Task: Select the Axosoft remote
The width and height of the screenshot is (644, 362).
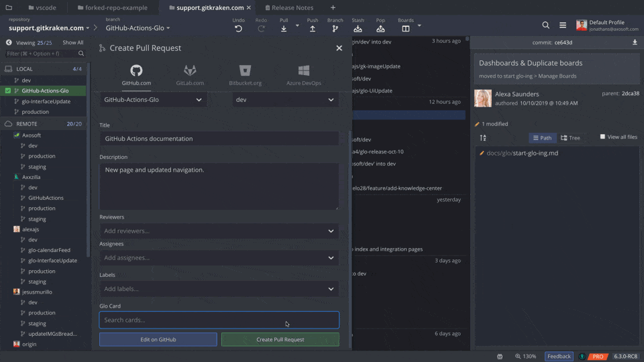Action: (32, 135)
